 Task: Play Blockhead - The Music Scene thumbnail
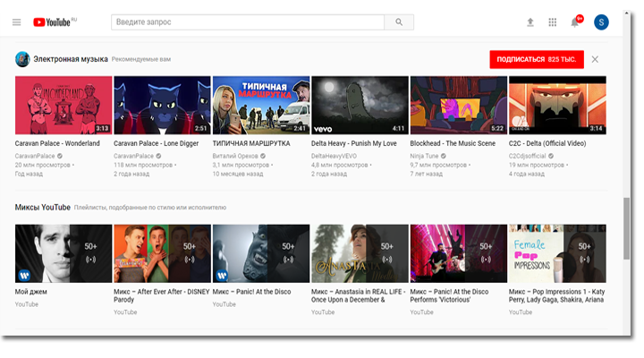(x=459, y=106)
